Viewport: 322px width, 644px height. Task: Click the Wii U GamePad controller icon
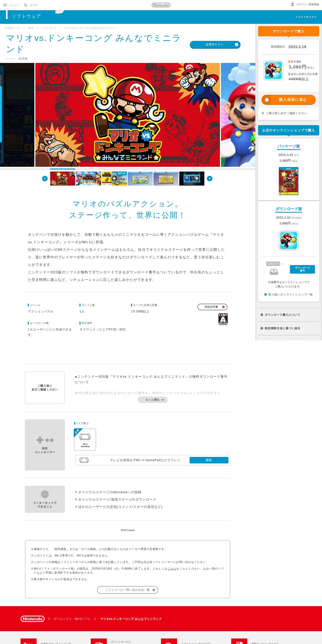[x=85, y=440]
